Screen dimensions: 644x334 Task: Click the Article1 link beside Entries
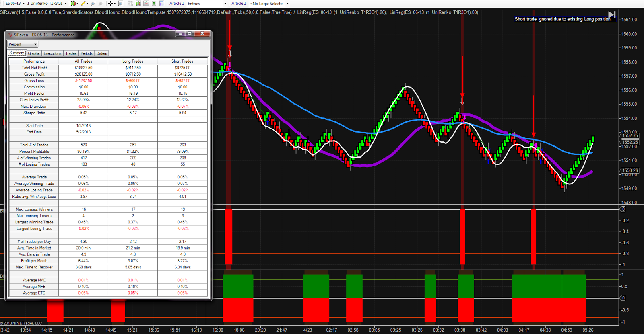[x=177, y=3]
